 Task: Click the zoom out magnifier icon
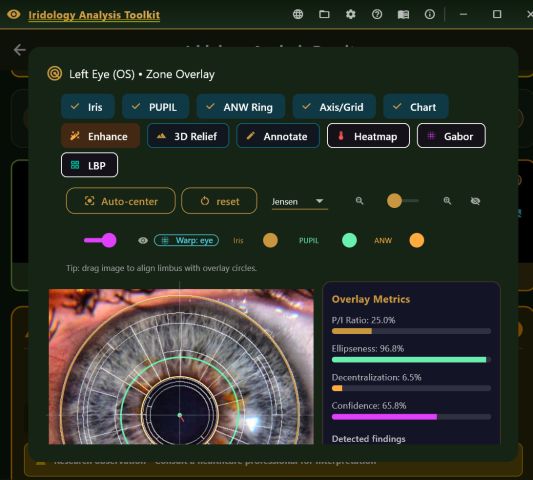[359, 201]
